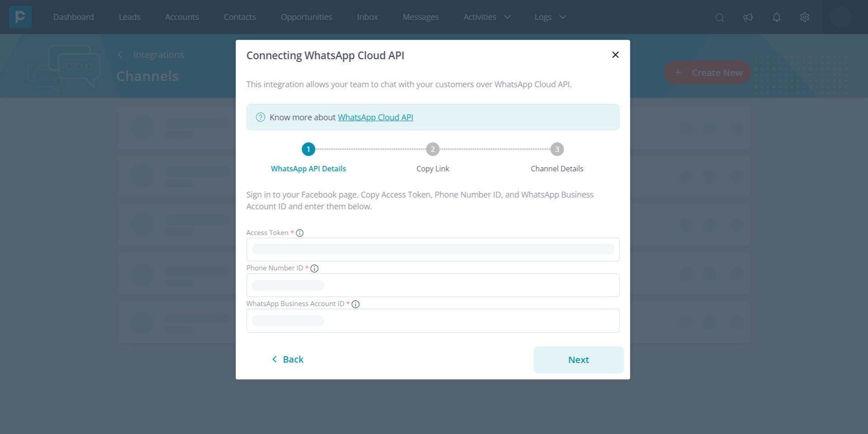
Task: Click the Access Token info icon
Action: point(300,233)
